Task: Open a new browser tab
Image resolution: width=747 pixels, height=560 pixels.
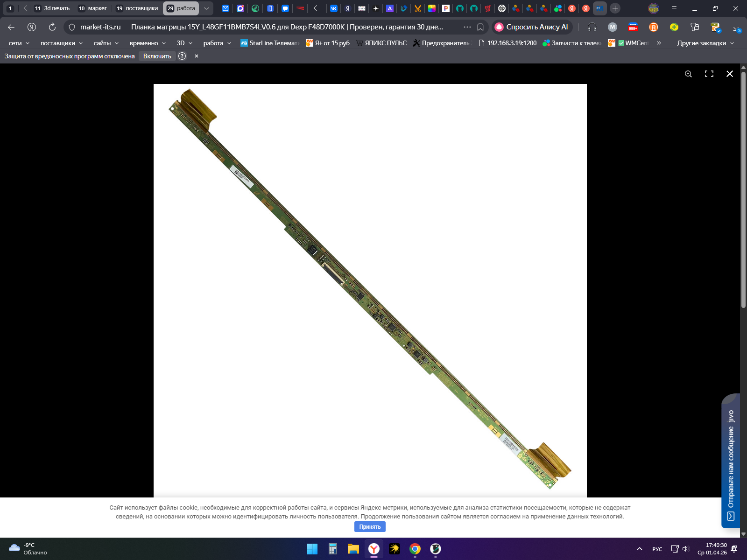Action: (x=615, y=8)
